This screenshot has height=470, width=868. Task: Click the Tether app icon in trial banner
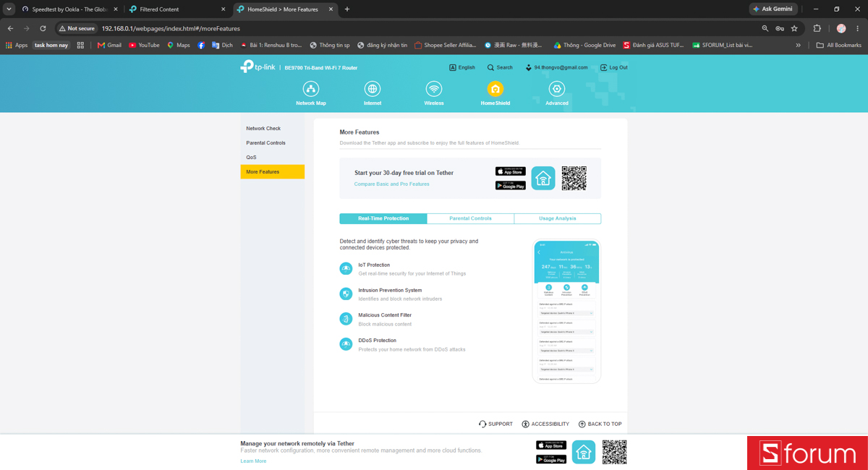[x=543, y=179]
